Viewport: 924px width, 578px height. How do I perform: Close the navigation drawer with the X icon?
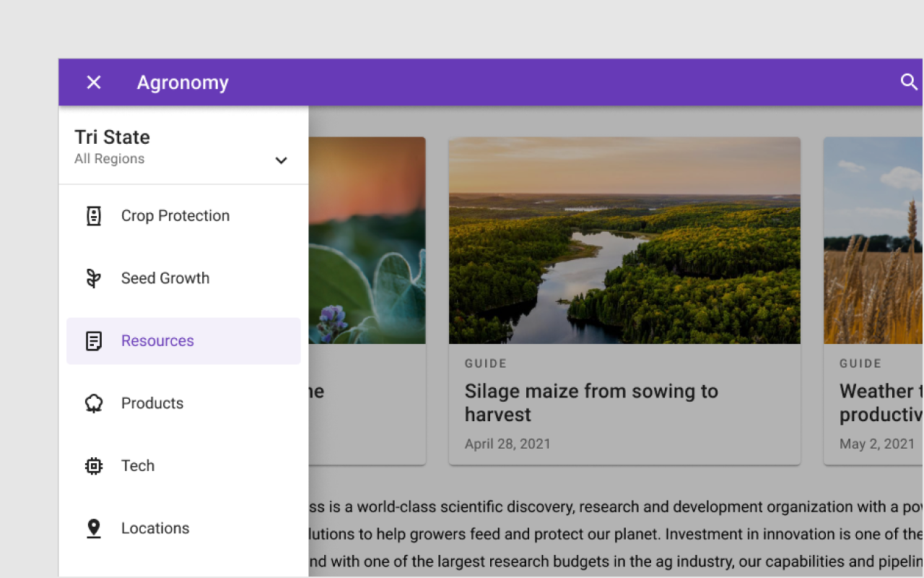(94, 82)
